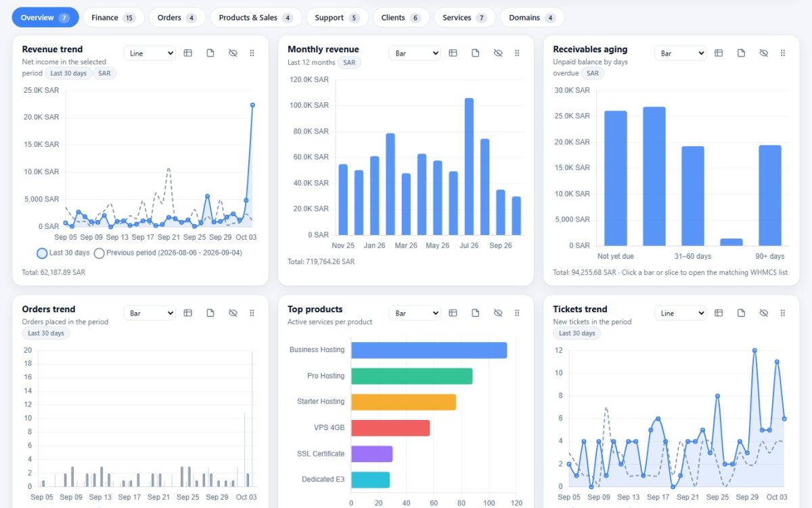Show Receivables aging data as table
812x508 pixels.
[x=719, y=53]
